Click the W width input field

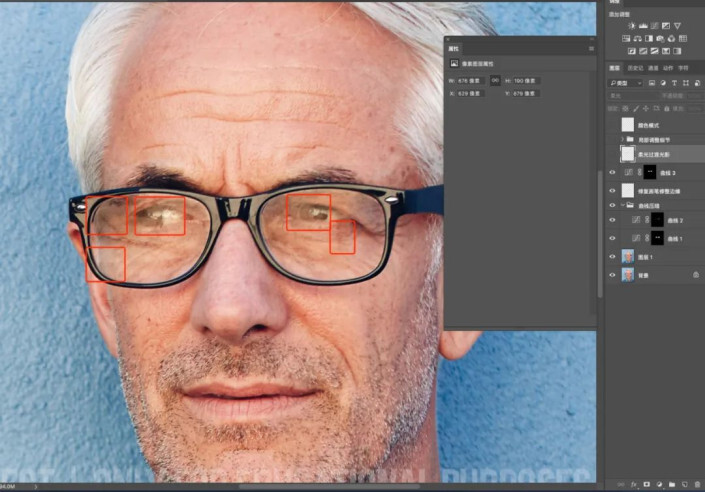click(470, 80)
